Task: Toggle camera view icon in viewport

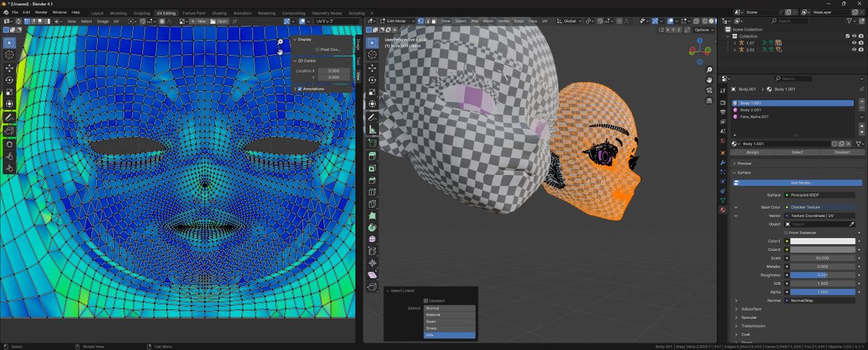Action: (x=710, y=89)
